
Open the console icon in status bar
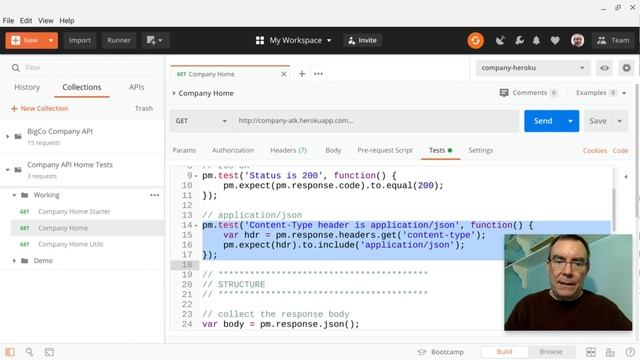pos(49,352)
